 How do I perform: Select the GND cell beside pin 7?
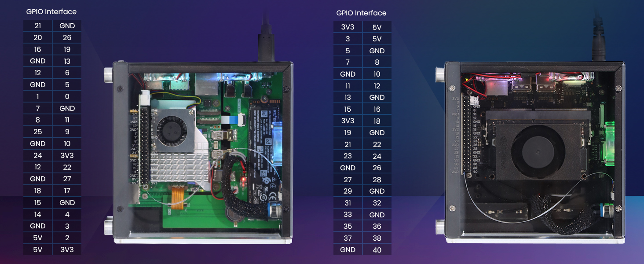67,108
